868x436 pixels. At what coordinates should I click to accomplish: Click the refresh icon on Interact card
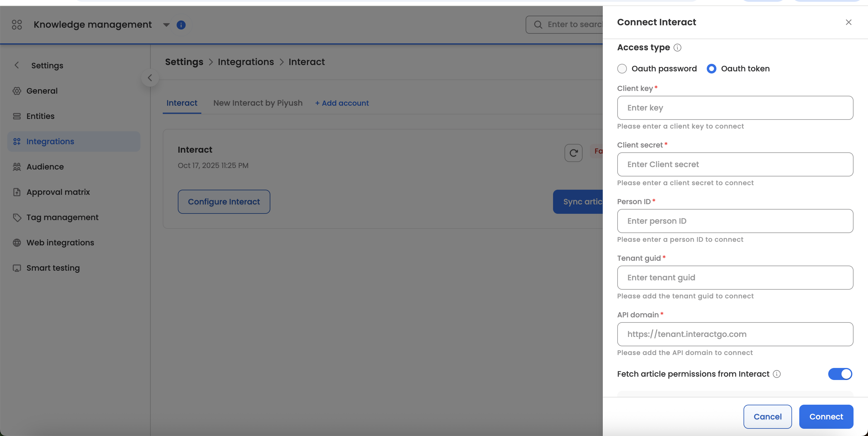point(573,153)
